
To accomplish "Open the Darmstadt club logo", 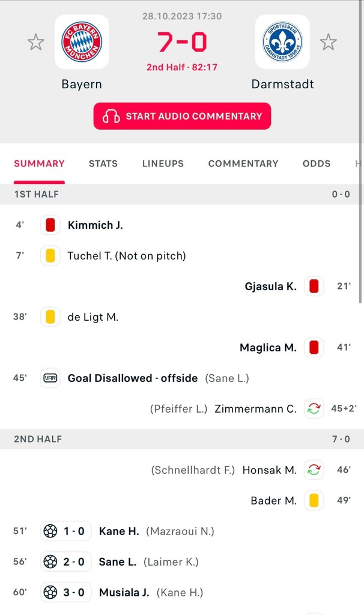I will 282,41.
